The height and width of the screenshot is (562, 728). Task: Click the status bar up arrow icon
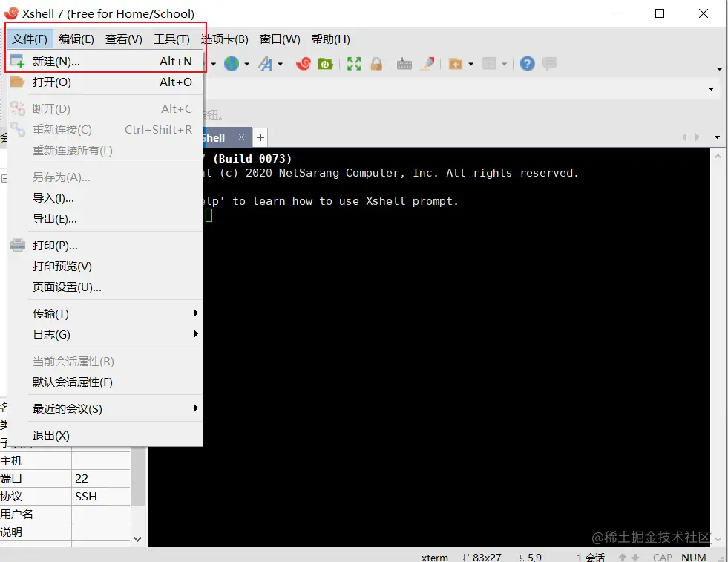[623, 556]
